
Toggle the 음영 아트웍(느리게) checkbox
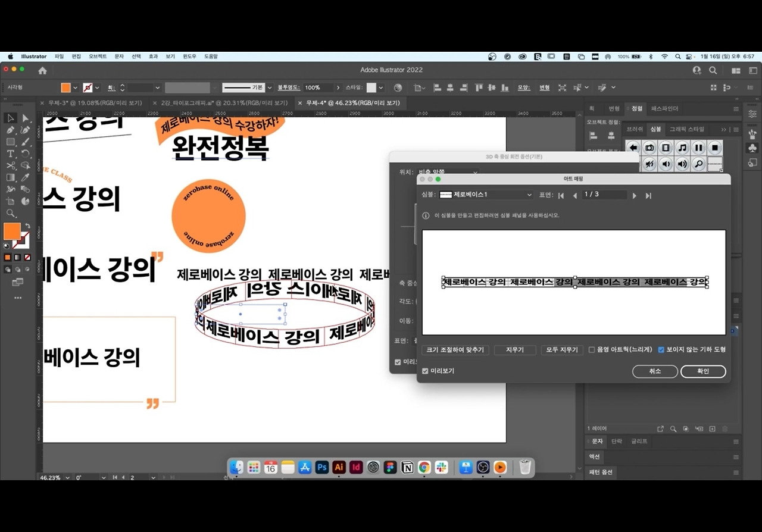592,349
